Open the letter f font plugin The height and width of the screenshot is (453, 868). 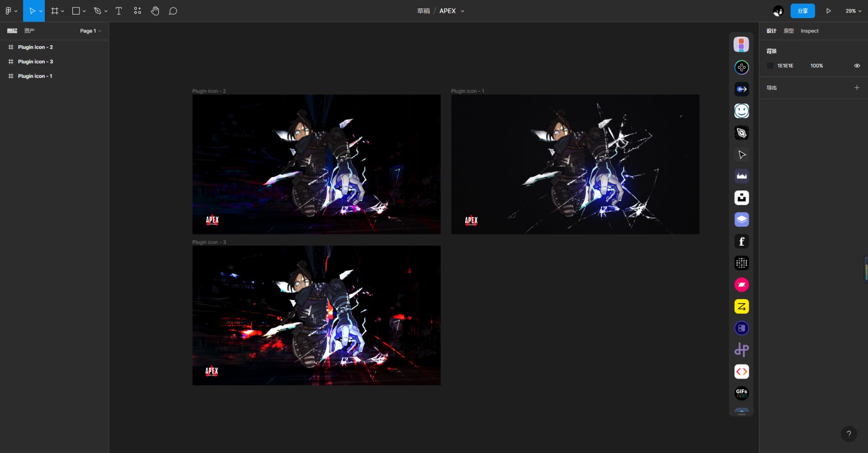coord(741,241)
